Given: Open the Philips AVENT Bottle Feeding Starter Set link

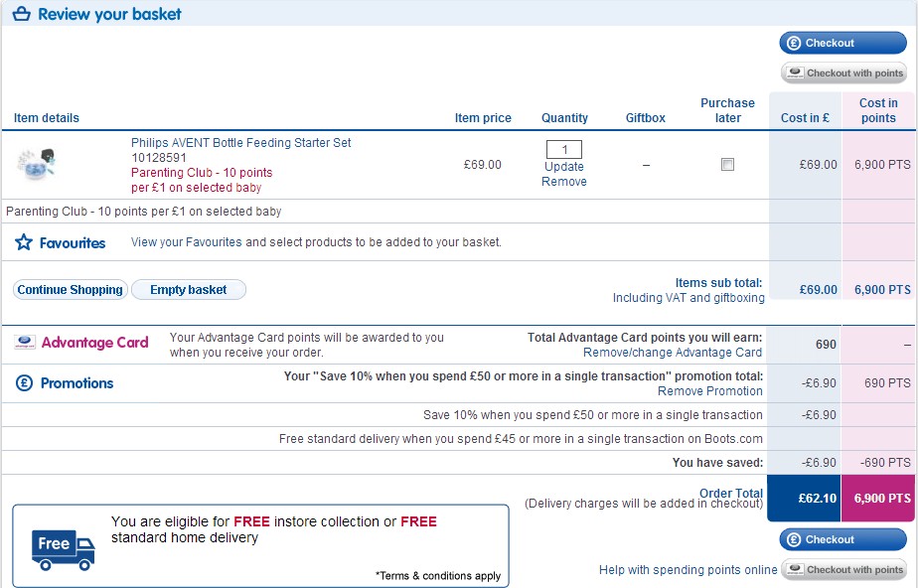Looking at the screenshot, I should [x=240, y=143].
